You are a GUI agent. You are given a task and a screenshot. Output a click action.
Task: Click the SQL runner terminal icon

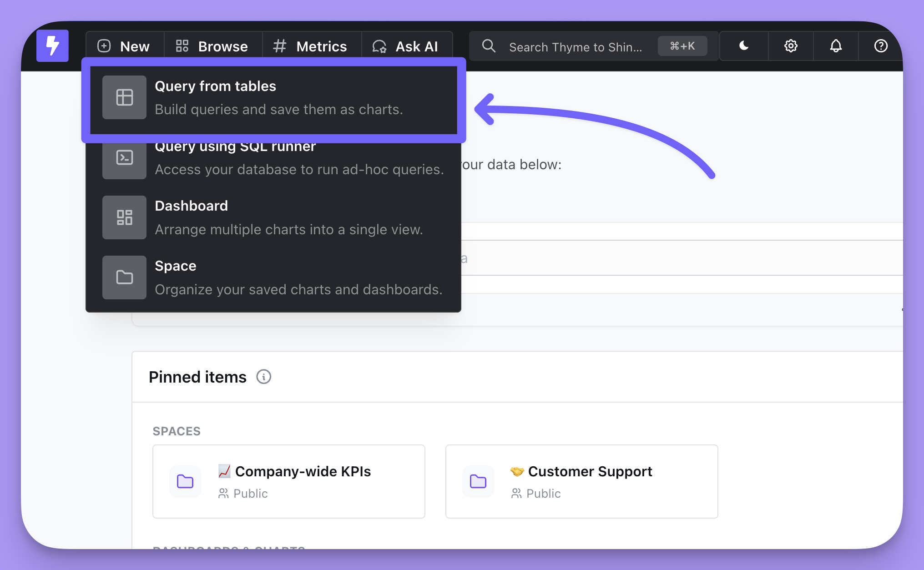coord(124,157)
